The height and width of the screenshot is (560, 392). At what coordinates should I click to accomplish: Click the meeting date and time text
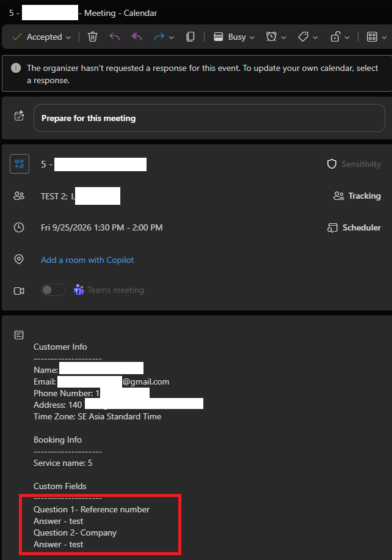(x=101, y=227)
